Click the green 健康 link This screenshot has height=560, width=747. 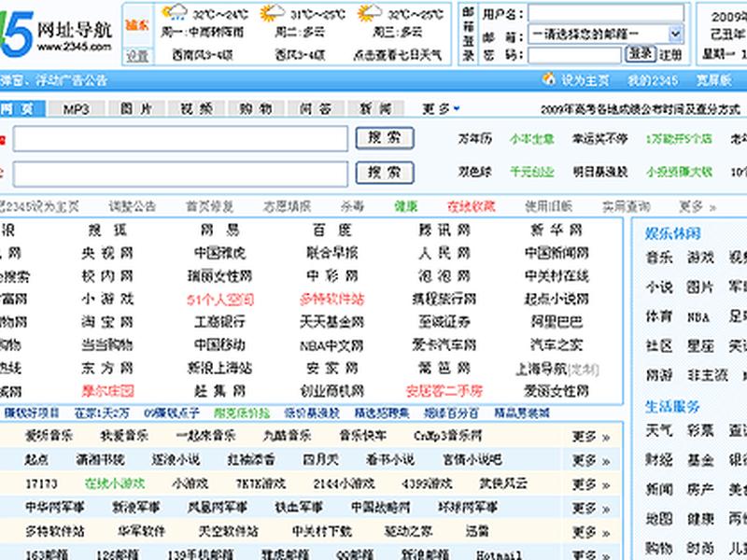[406, 206]
